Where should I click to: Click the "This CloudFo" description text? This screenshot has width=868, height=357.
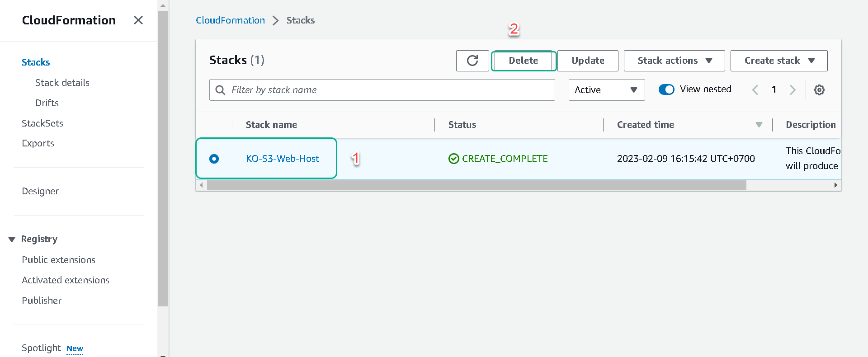coord(813,151)
